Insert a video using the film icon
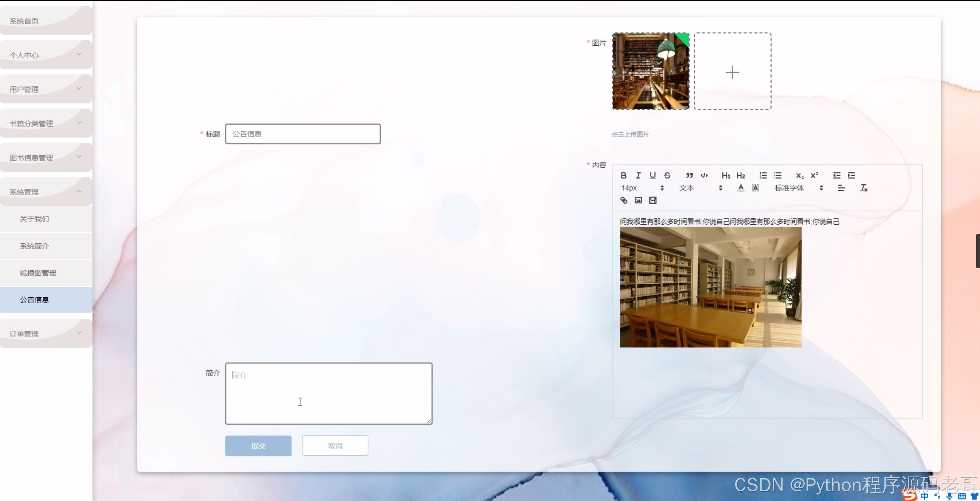This screenshot has width=980, height=501. (x=653, y=200)
